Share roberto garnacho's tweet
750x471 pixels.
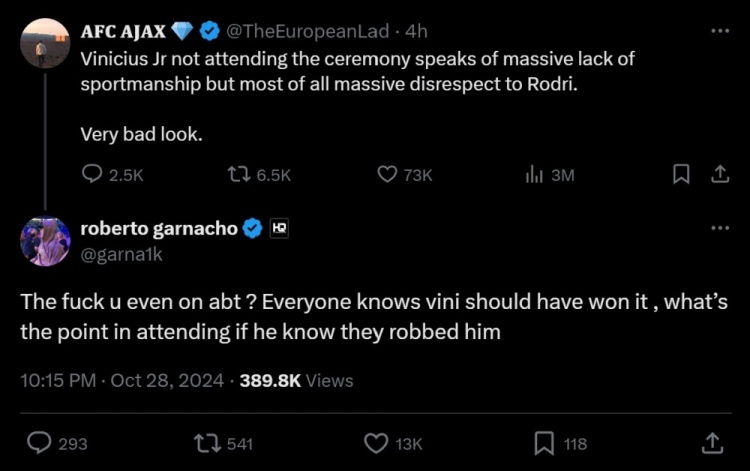pos(712,442)
